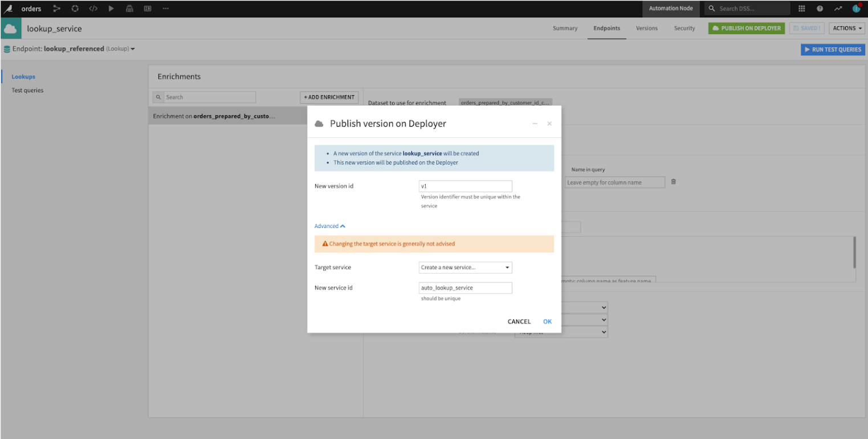Click the more options ellipsis icon
The image size is (868, 439).
click(x=166, y=9)
